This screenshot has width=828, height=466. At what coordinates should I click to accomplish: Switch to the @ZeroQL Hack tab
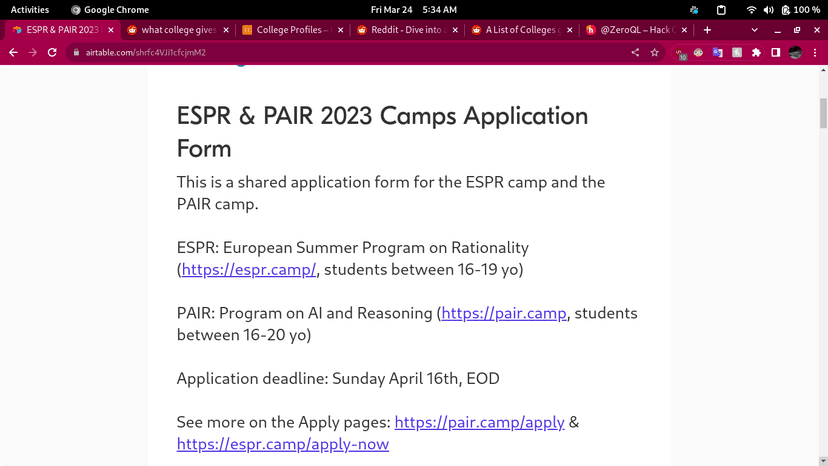tap(635, 30)
